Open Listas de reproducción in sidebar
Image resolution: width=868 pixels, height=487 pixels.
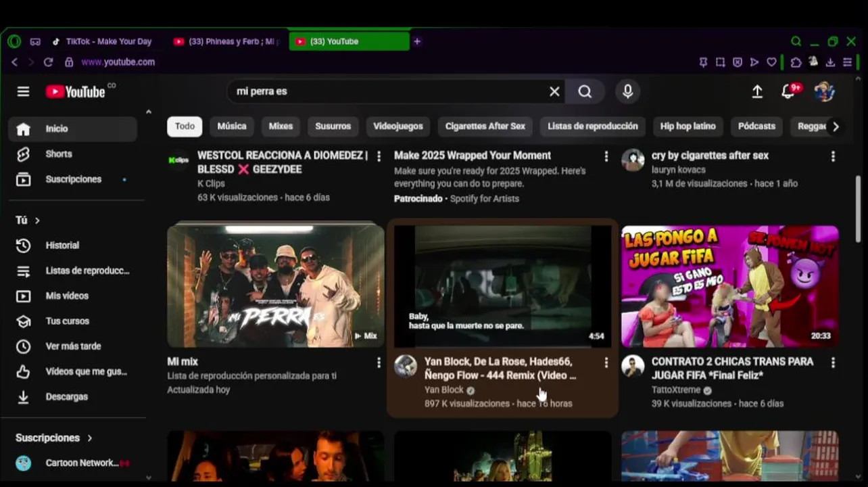[72, 271]
